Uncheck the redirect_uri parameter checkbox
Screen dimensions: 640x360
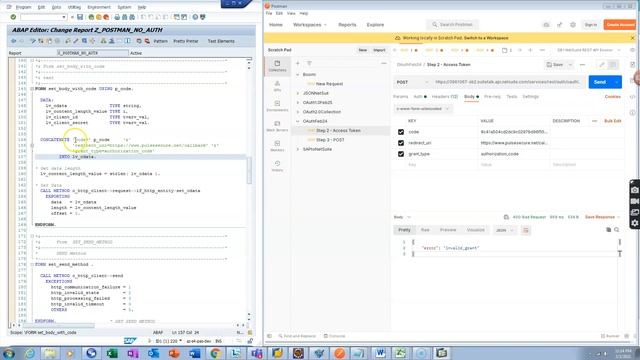point(401,143)
